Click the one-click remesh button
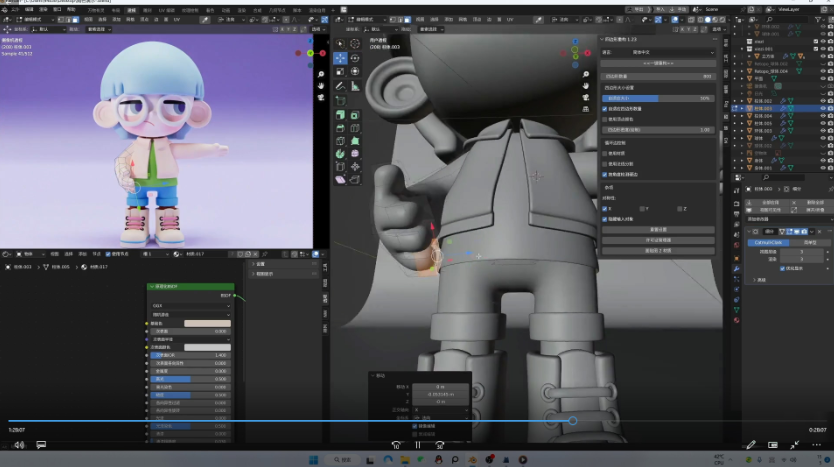834x467 pixels. 658,63
